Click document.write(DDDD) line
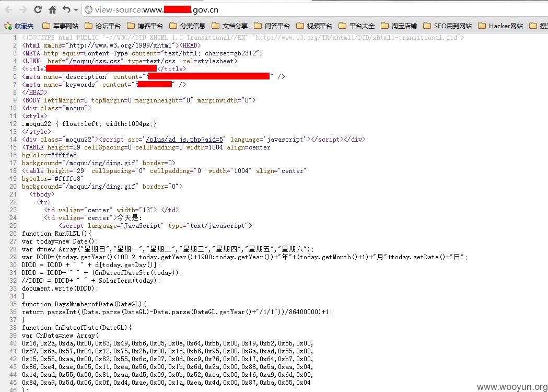The image size is (548, 392). click(x=60, y=289)
